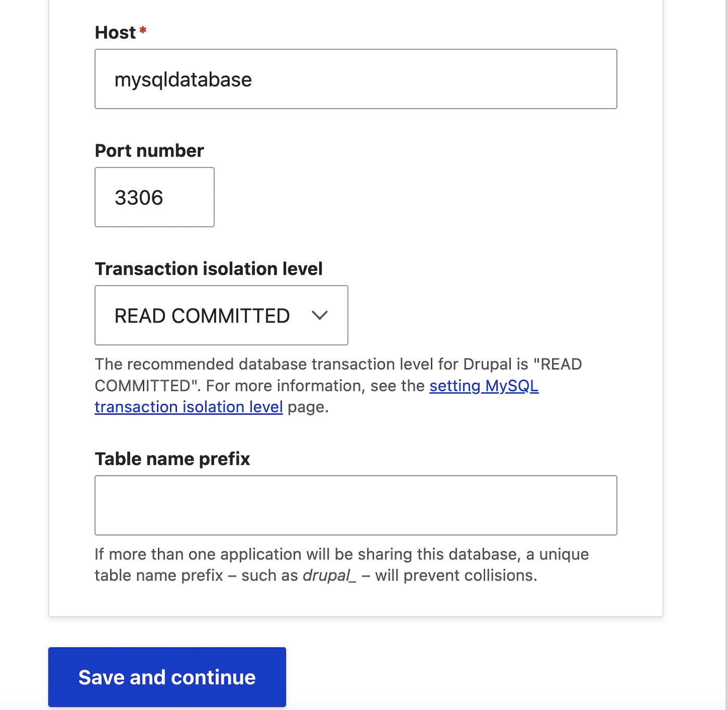Select the mysqldatabase text in Host
This screenshot has width=728, height=710.
tap(184, 79)
